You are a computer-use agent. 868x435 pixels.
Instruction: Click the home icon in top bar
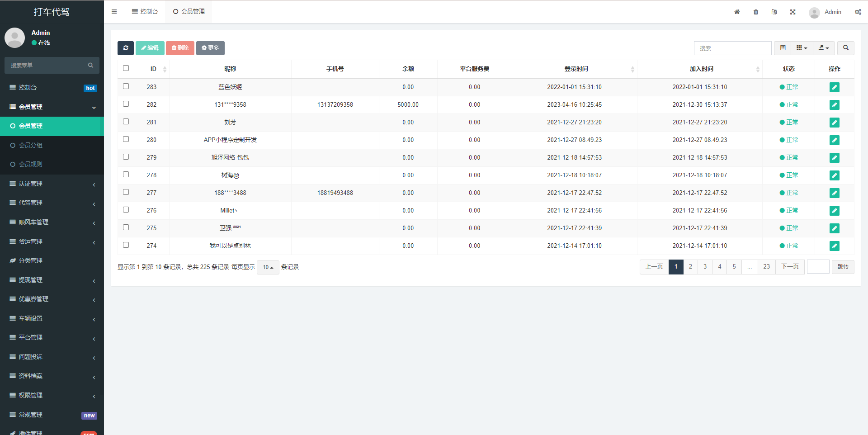[737, 12]
